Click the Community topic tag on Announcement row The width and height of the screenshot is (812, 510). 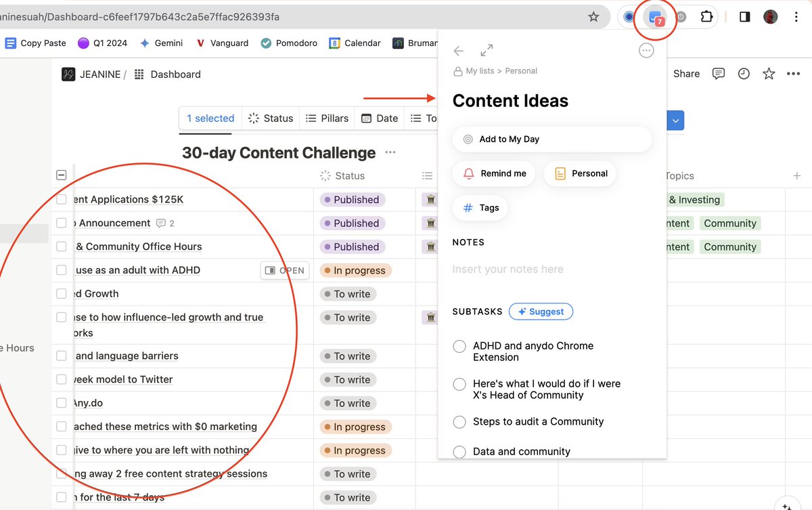(729, 224)
